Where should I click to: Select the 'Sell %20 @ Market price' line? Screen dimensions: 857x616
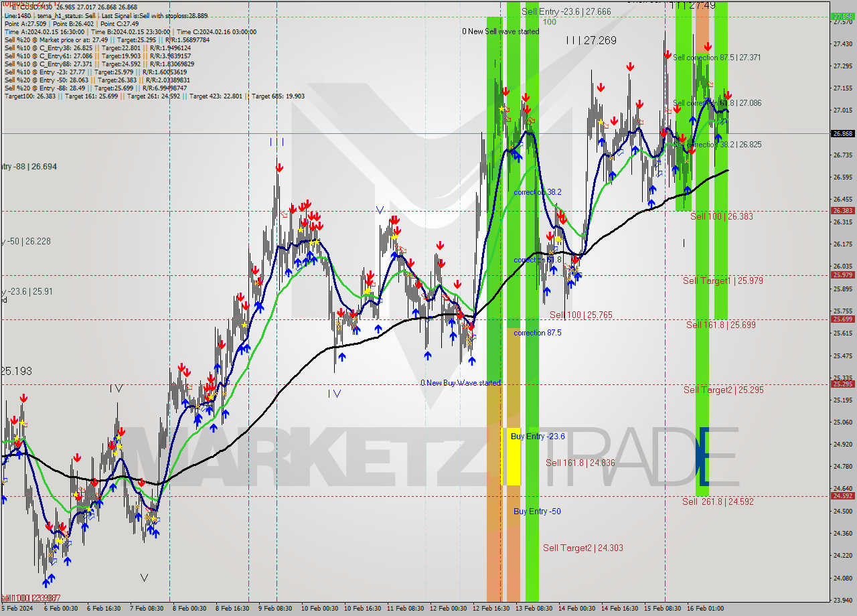(x=108, y=40)
